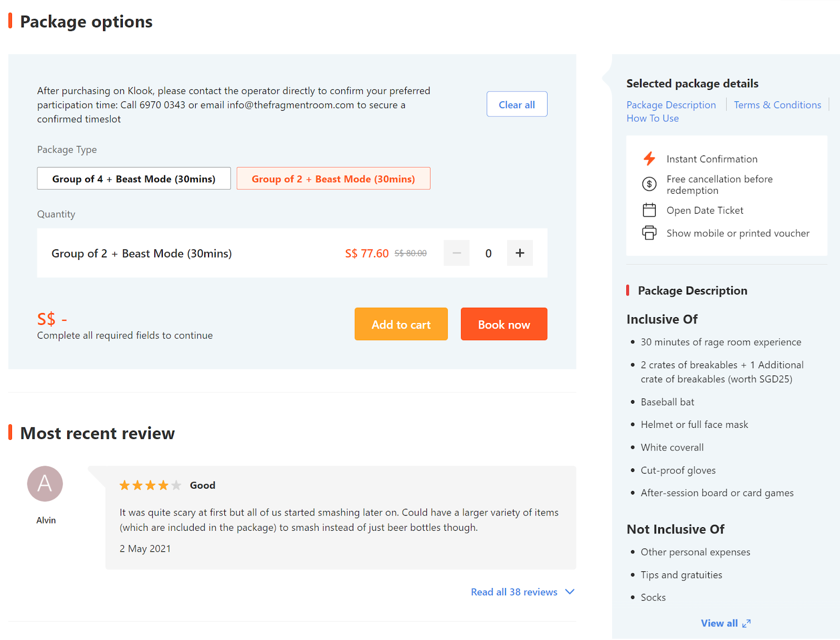Expand the reviews chevron arrow
The width and height of the screenshot is (840, 640).
point(570,592)
